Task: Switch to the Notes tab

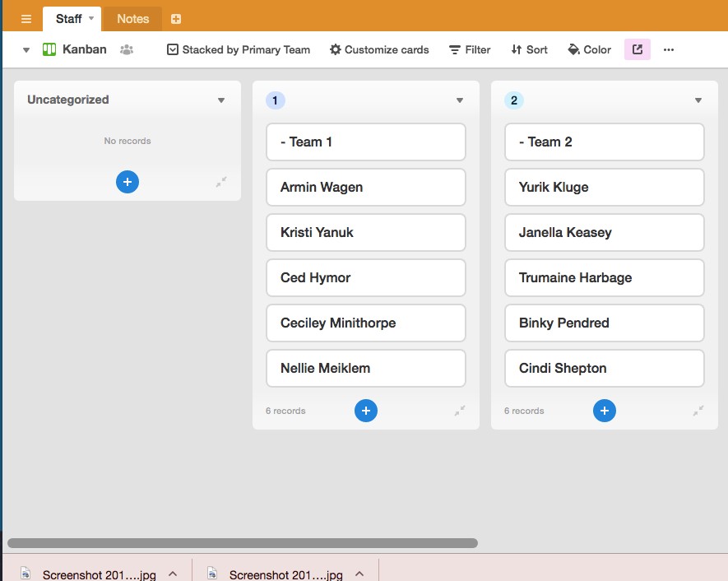Action: click(132, 18)
